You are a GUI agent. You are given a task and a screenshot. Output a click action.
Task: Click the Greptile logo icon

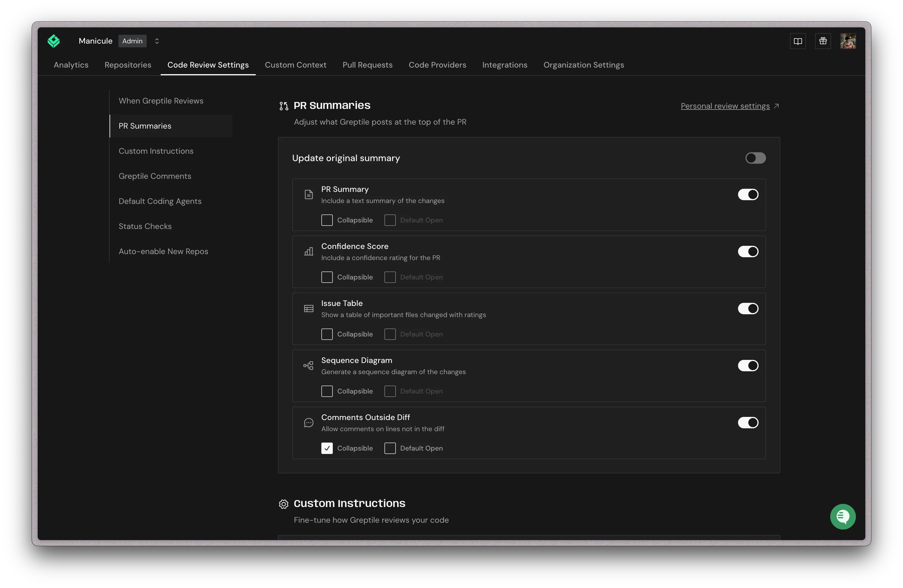coord(53,41)
